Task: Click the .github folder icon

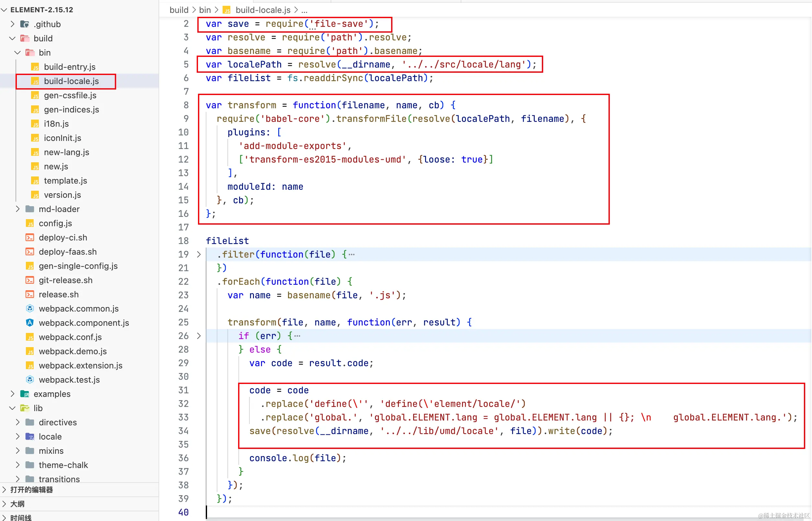Action: 24,24
